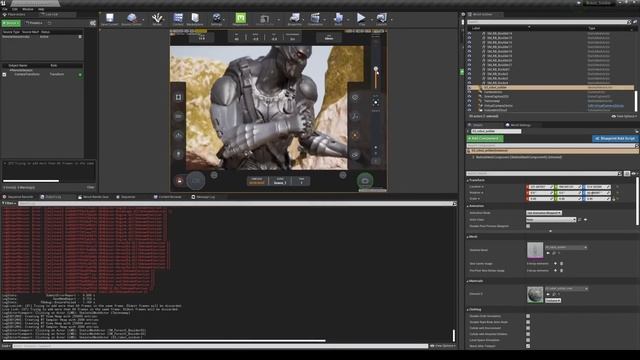Click the green camera snapshot button in viewport
Viewport: 640px width, 360px height.
coord(365,180)
